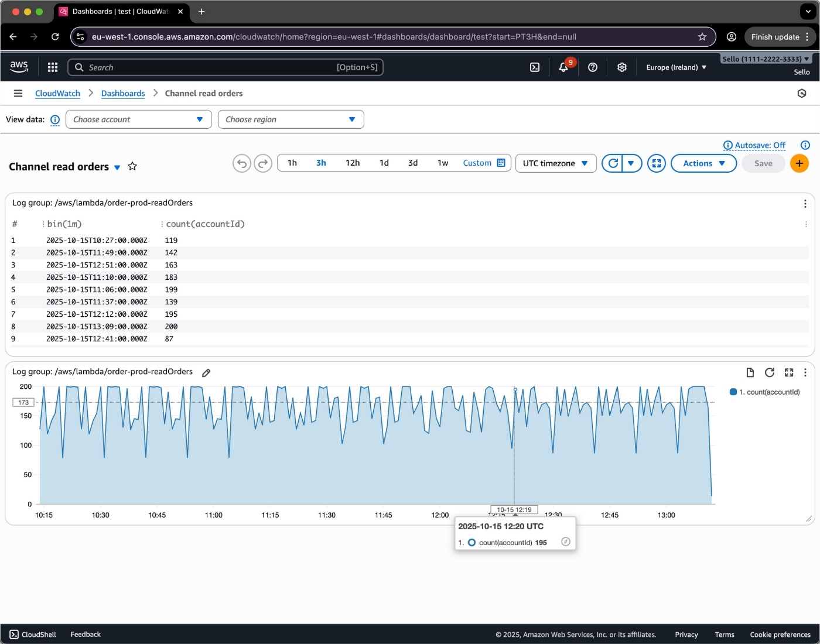Undo the last dashboard change

pyautogui.click(x=241, y=163)
